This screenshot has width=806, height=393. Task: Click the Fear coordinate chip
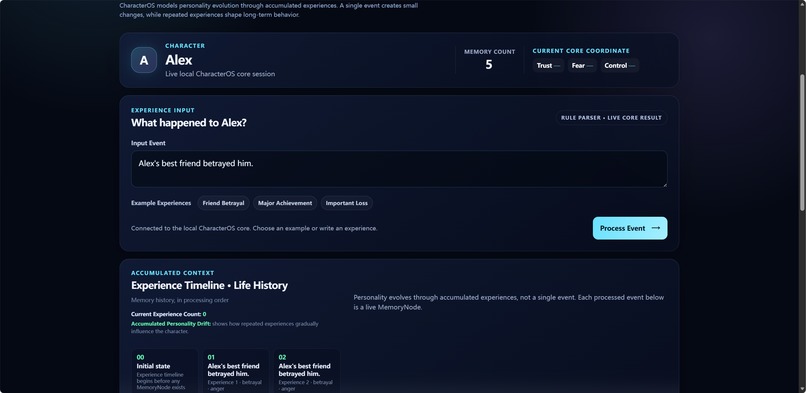582,65
